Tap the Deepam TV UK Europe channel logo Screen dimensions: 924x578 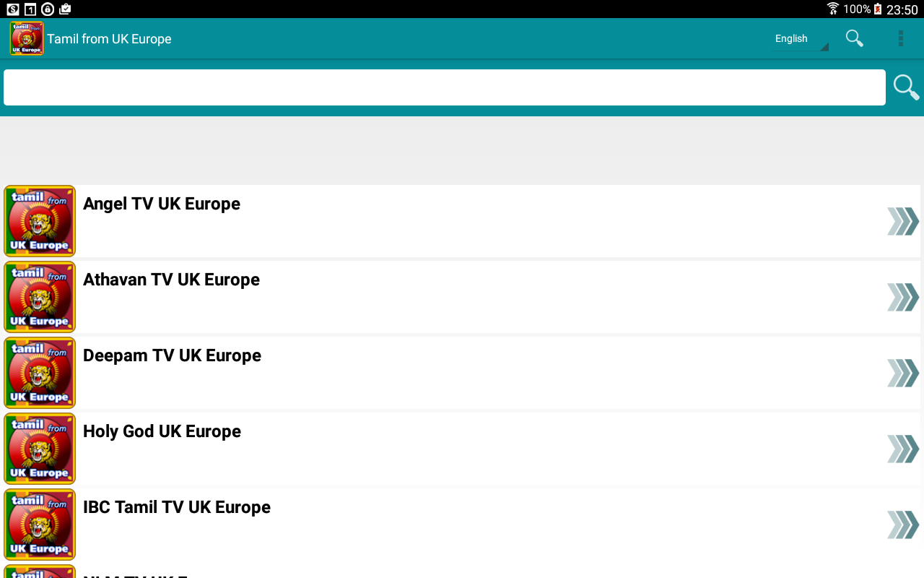click(40, 373)
